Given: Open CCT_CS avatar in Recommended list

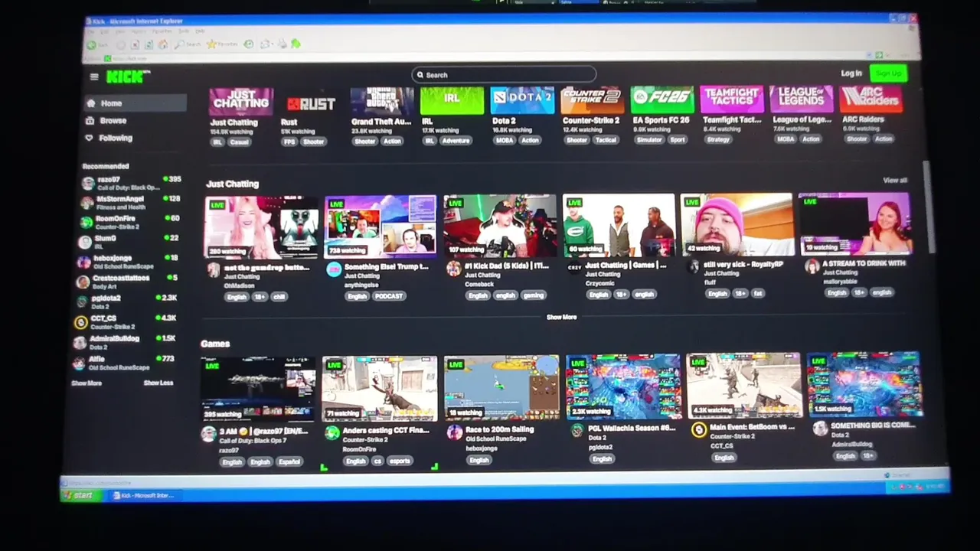Looking at the screenshot, I should (x=80, y=322).
